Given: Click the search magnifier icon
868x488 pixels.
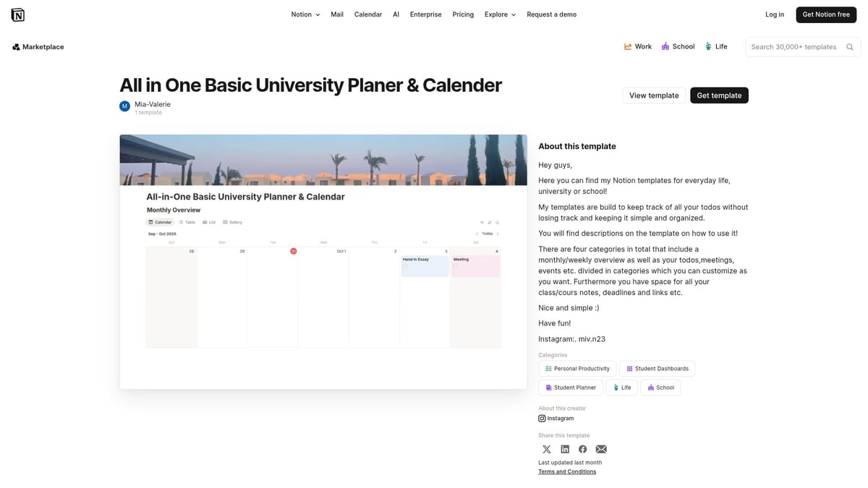Looking at the screenshot, I should (849, 46).
